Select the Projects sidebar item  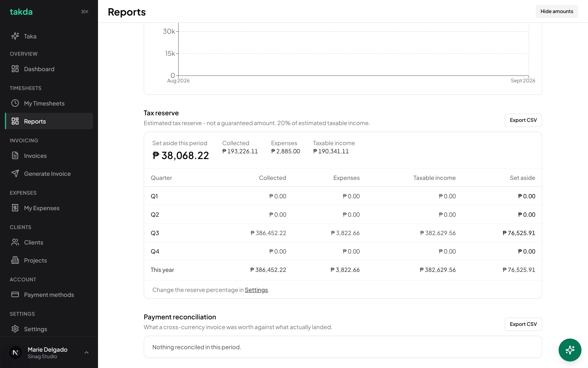tap(49, 260)
